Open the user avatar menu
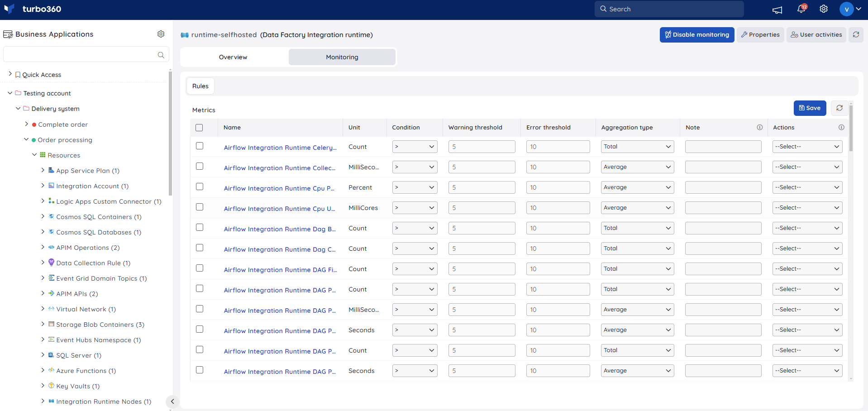 850,9
